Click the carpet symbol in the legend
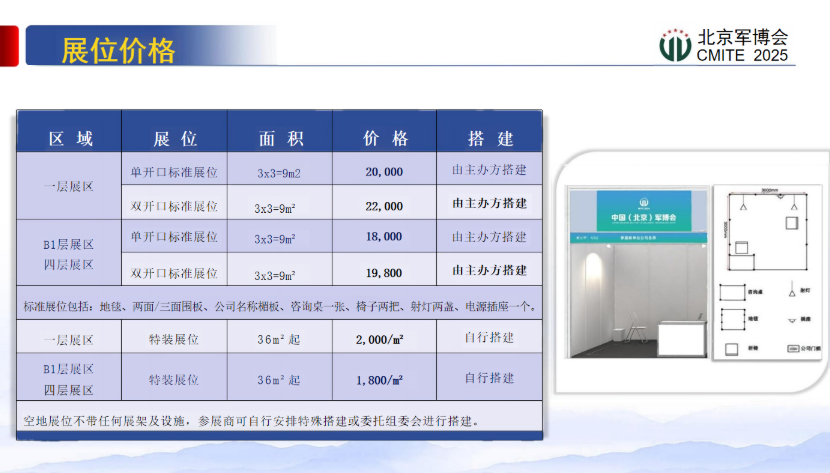 732,322
